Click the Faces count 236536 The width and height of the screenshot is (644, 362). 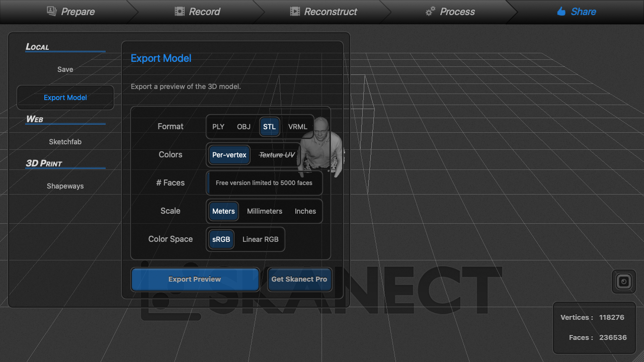pyautogui.click(x=613, y=337)
